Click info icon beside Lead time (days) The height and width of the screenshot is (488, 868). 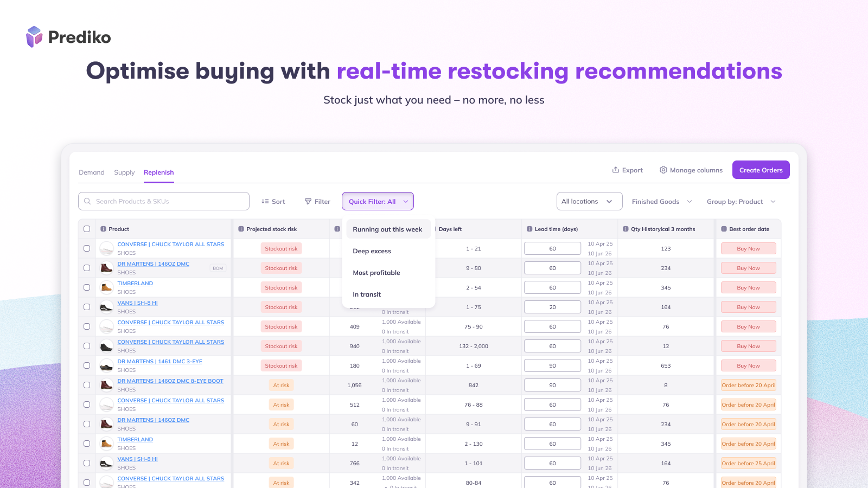[x=529, y=229]
